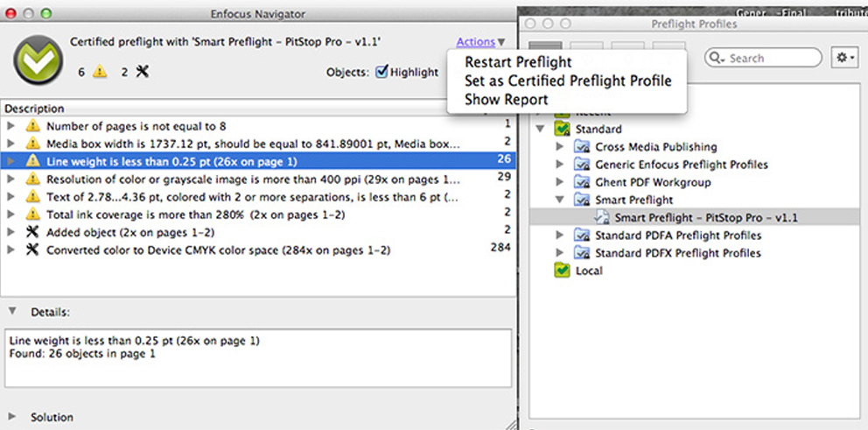Choose Set as Certified Preflight Profile

[568, 81]
